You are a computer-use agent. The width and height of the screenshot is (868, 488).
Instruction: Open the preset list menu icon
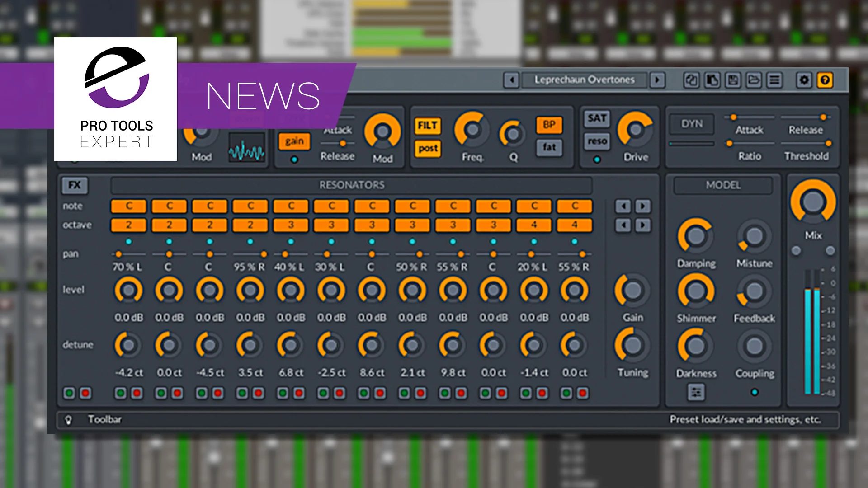click(x=774, y=80)
